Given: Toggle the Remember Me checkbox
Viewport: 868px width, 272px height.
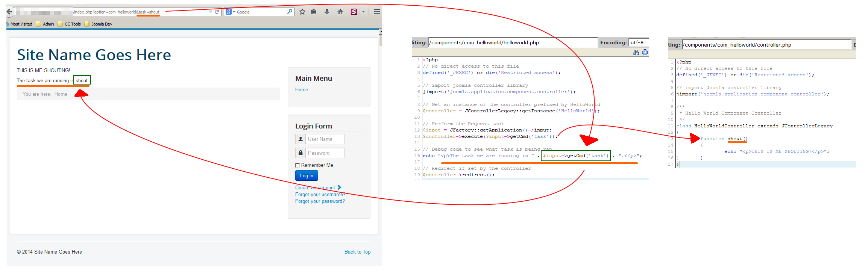Looking at the screenshot, I should 297,165.
